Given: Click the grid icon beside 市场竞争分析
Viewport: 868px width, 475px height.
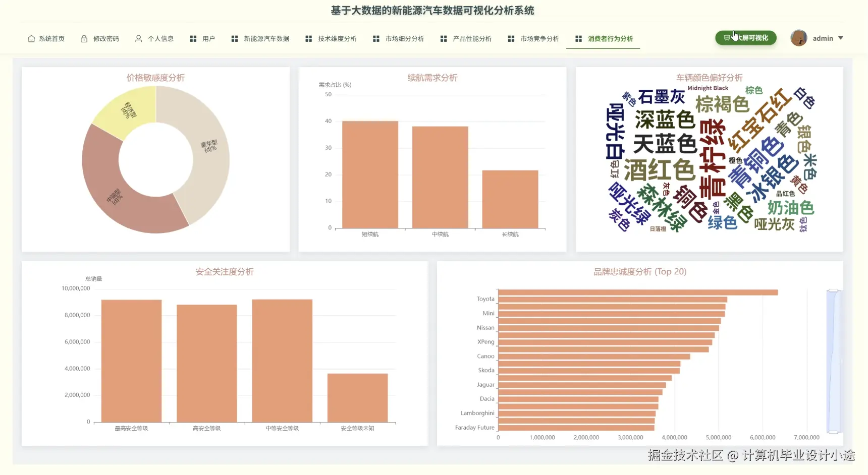Looking at the screenshot, I should coord(511,38).
